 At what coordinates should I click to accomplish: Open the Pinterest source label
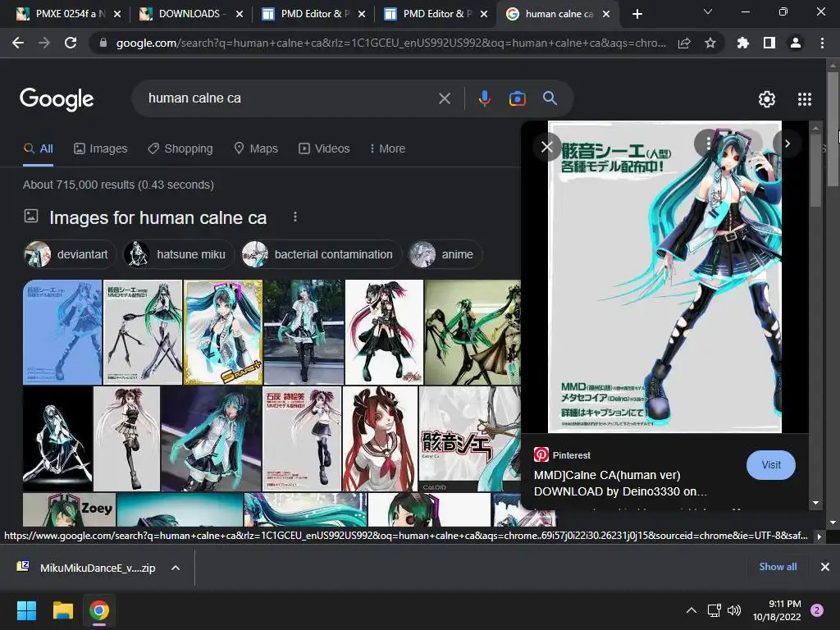(563, 454)
